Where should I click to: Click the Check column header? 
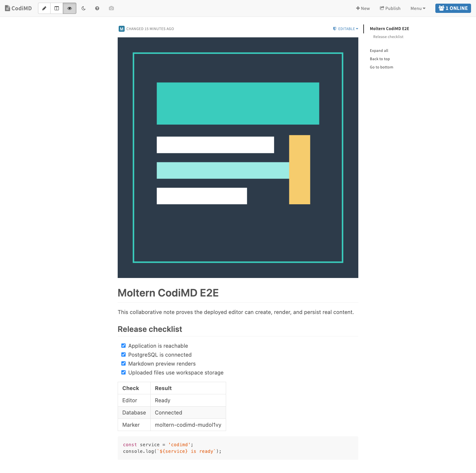coord(134,388)
